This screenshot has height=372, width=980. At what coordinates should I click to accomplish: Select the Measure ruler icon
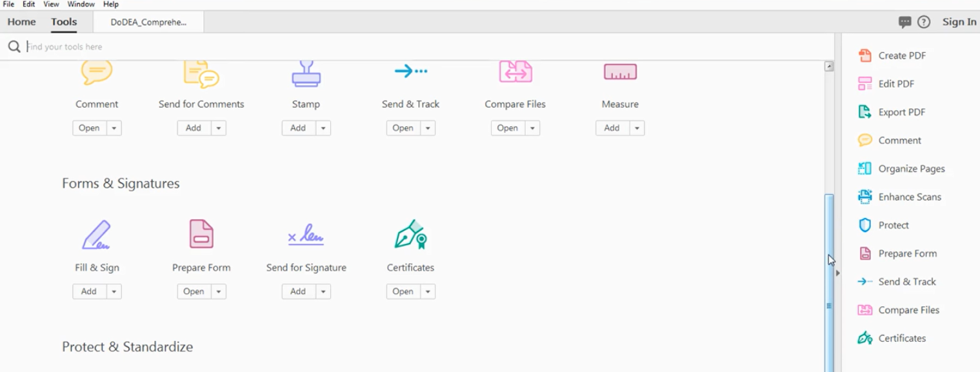pyautogui.click(x=620, y=72)
